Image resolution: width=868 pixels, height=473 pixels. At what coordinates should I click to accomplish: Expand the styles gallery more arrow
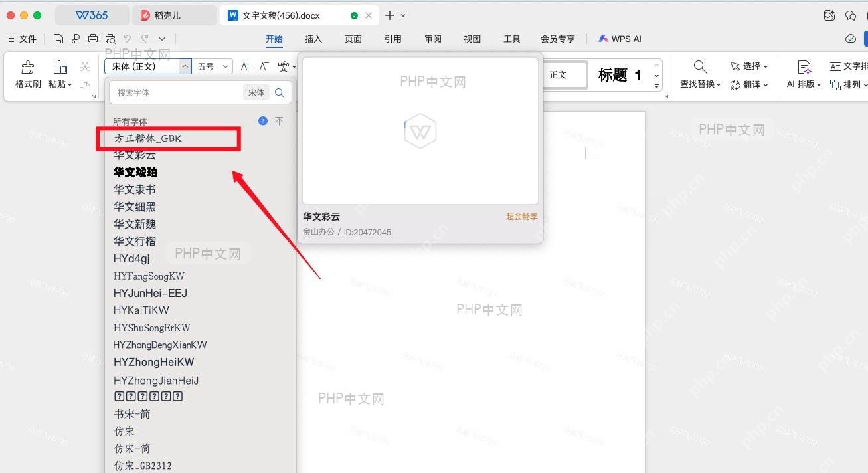(x=657, y=86)
